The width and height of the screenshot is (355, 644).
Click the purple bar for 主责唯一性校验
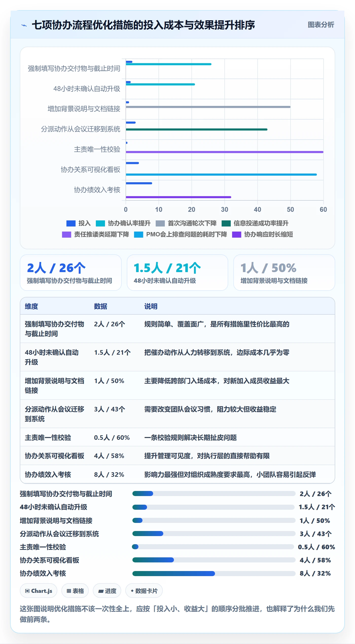point(225,152)
